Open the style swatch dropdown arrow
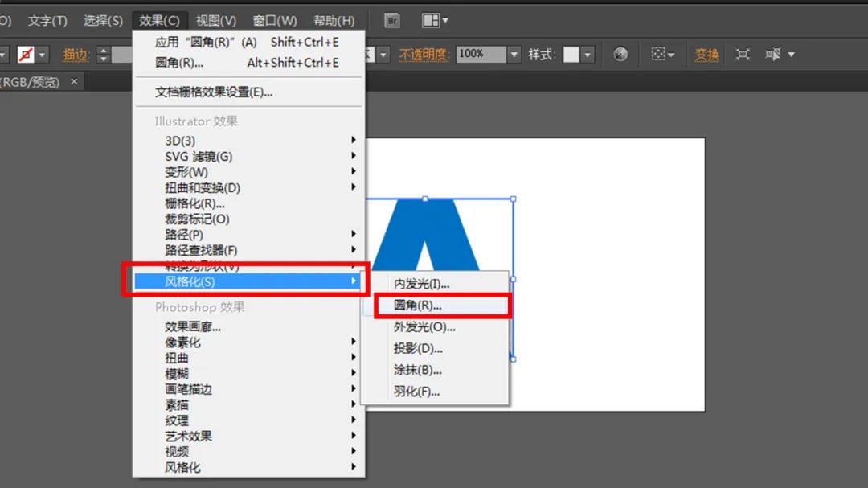868x488 pixels. click(x=588, y=55)
